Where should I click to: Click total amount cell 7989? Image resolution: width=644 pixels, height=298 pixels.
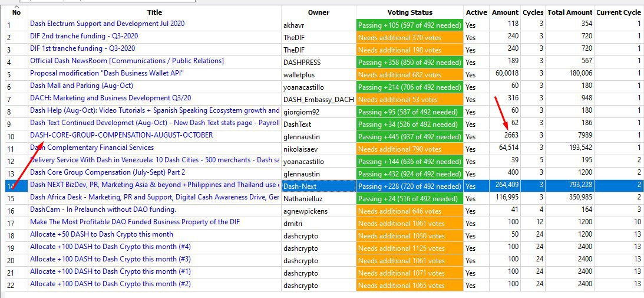(570, 136)
